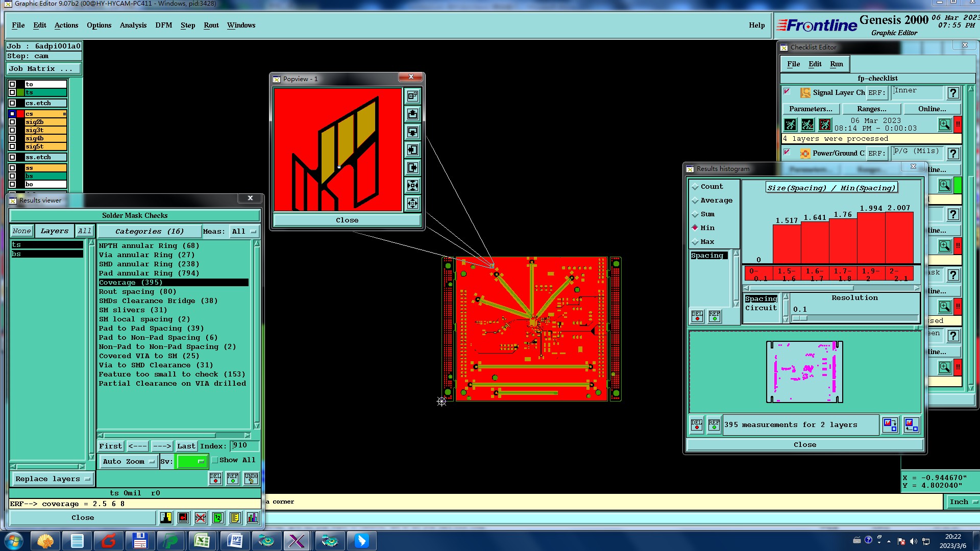This screenshot has height=551, width=980.
Task: Click the DEL icon in Results viewer
Action: 215,478
